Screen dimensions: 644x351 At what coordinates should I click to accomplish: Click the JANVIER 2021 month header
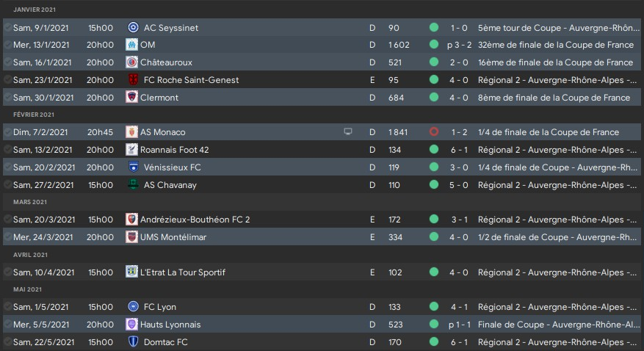(x=34, y=10)
